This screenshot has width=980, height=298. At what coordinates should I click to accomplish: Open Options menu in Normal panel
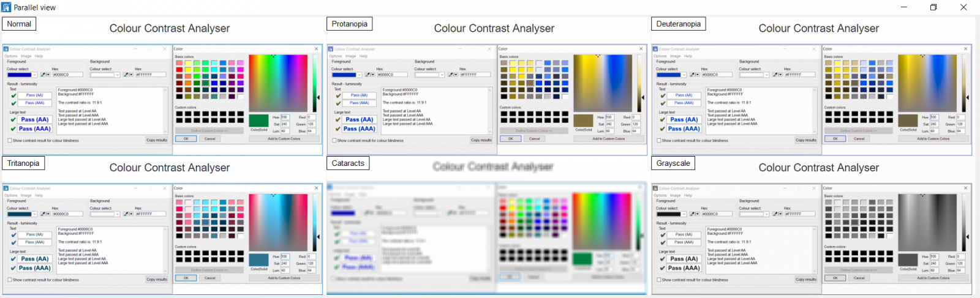pos(11,56)
